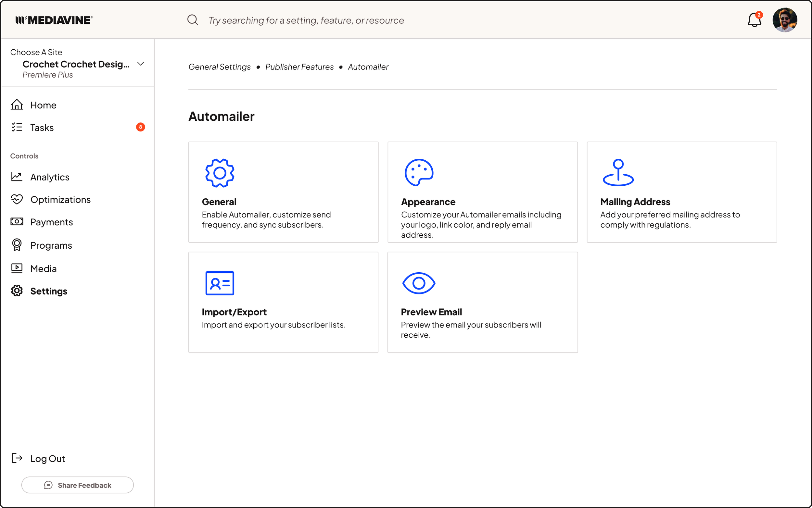Open Tasks in the sidebar
Image resolution: width=812 pixels, height=508 pixels.
(x=42, y=128)
